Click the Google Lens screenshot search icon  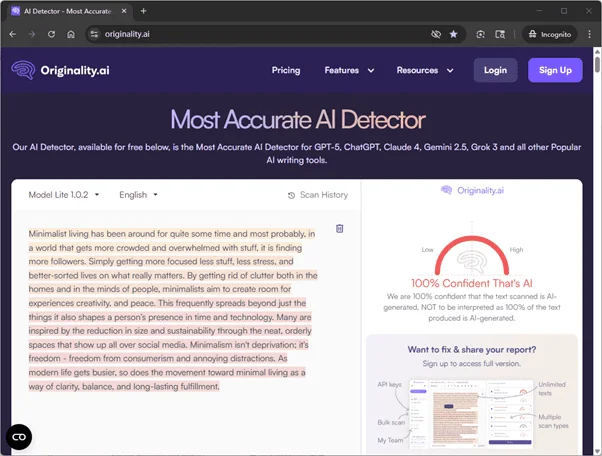pyautogui.click(x=480, y=34)
